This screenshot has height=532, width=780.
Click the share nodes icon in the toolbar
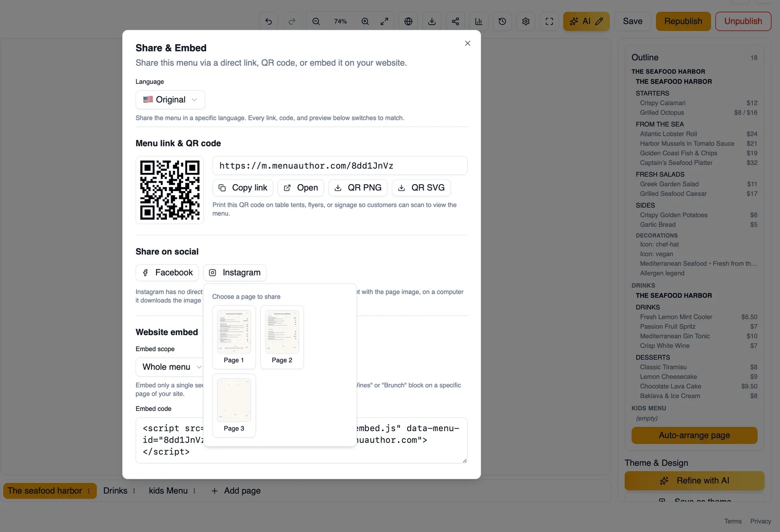[455, 21]
